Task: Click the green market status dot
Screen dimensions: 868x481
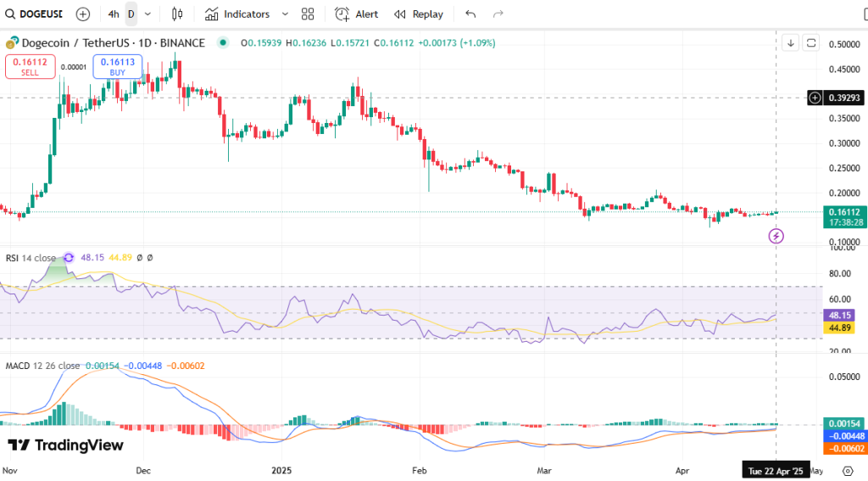Action: click(223, 42)
